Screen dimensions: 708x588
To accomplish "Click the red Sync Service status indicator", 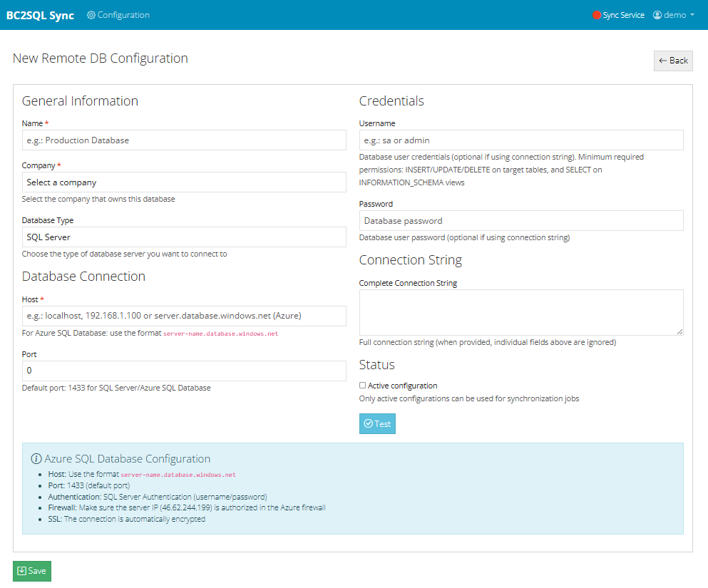I will coord(596,14).
